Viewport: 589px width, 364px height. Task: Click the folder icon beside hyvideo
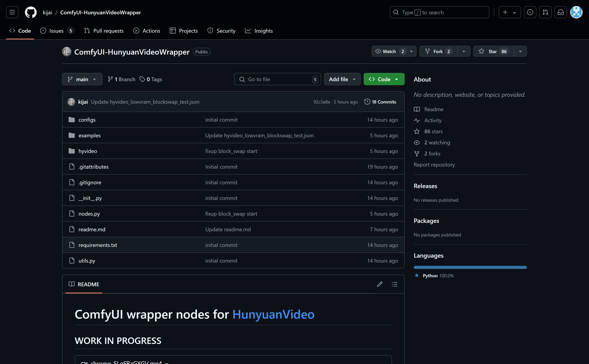pyautogui.click(x=71, y=151)
